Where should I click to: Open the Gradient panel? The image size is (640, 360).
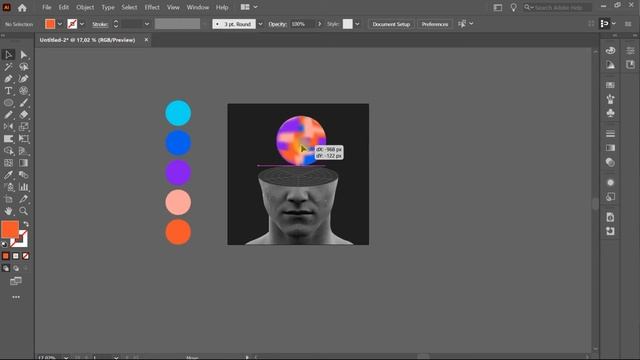610,148
